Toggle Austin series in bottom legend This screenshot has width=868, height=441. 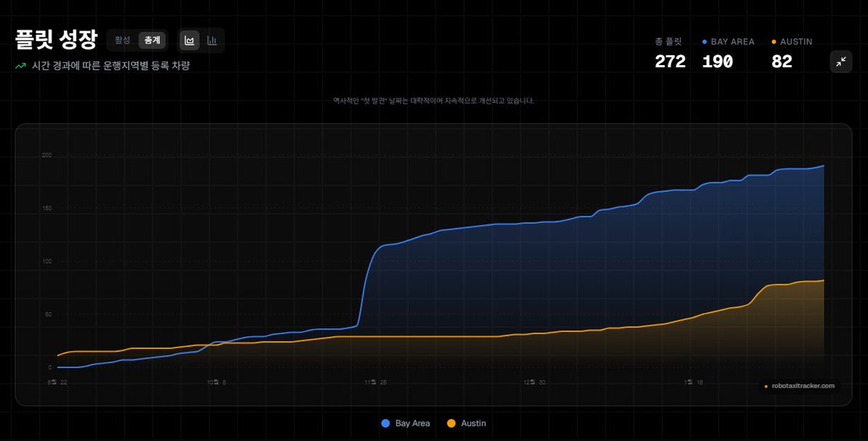(467, 424)
